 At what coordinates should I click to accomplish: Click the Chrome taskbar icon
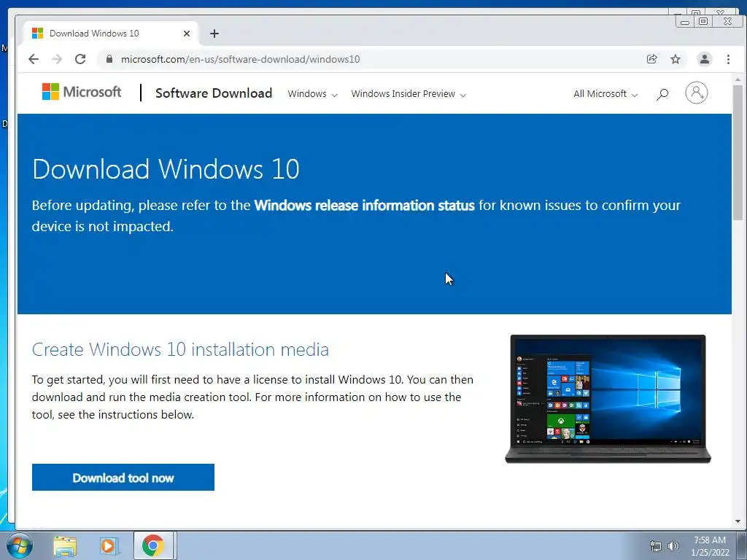153,545
